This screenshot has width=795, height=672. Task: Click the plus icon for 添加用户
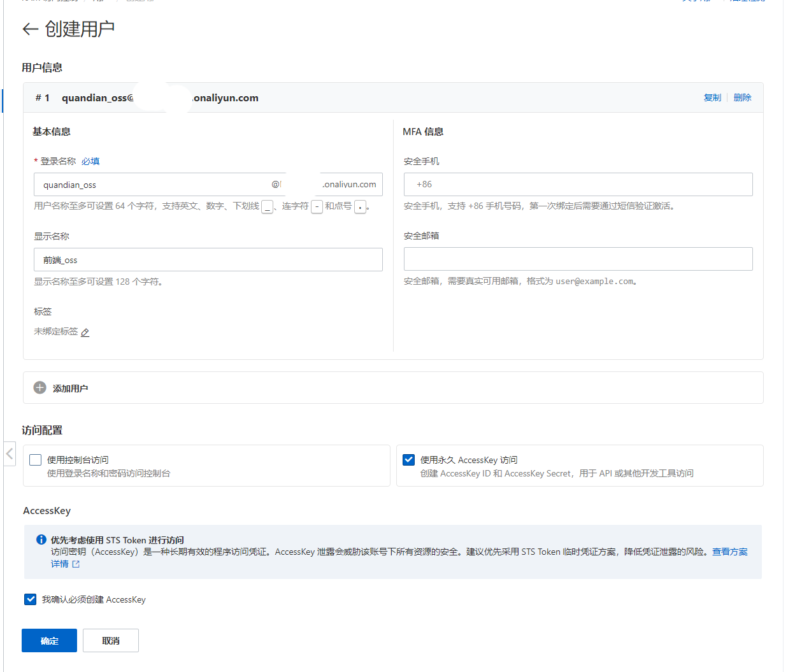(x=40, y=388)
